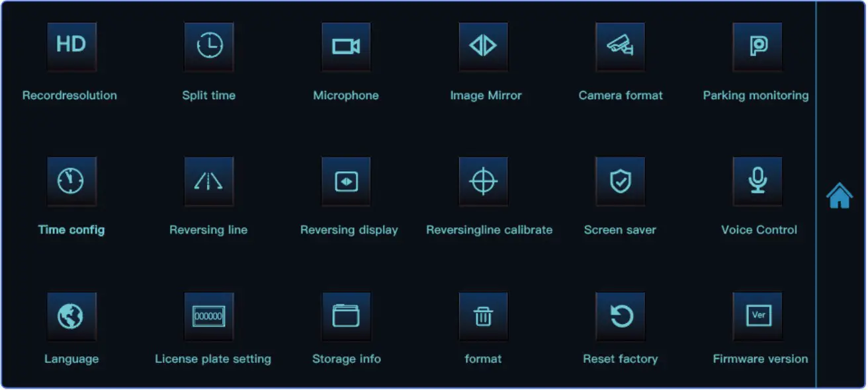Select the Split time option
The image size is (868, 390).
[209, 46]
